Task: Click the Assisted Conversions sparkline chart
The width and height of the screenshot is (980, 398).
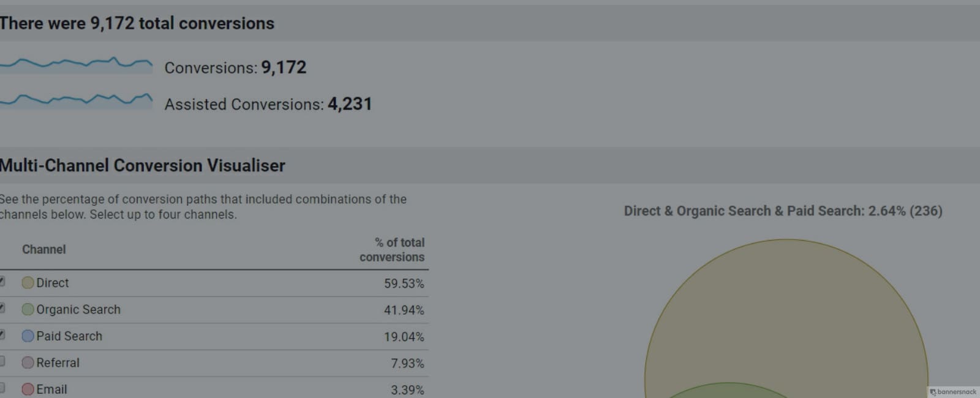Action: (76, 100)
